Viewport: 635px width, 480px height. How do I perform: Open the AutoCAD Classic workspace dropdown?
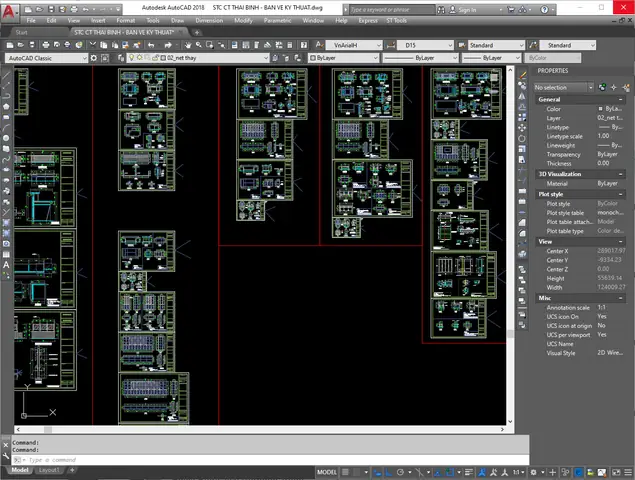46,58
